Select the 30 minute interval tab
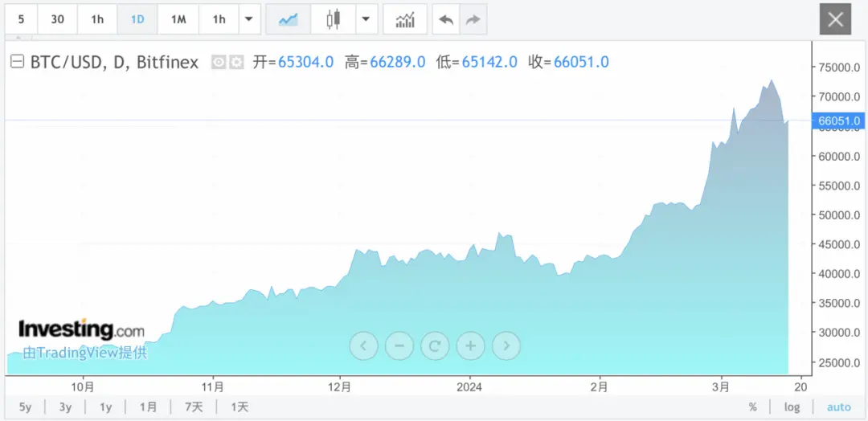 point(58,19)
